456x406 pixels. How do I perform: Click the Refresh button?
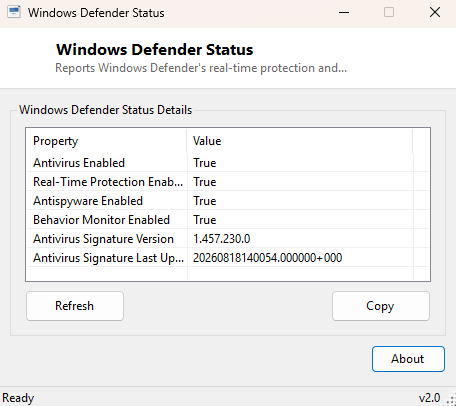pos(75,306)
